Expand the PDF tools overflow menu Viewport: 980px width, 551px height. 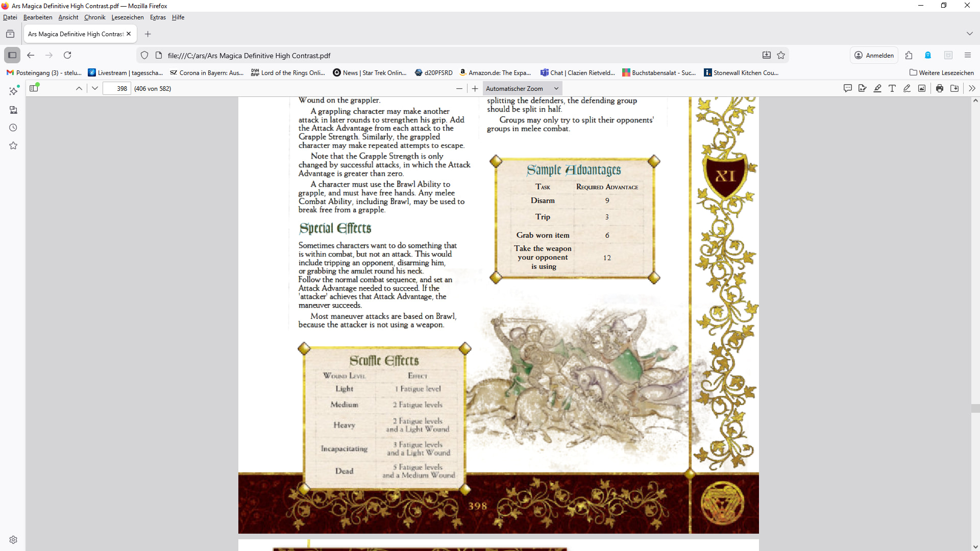[972, 88]
